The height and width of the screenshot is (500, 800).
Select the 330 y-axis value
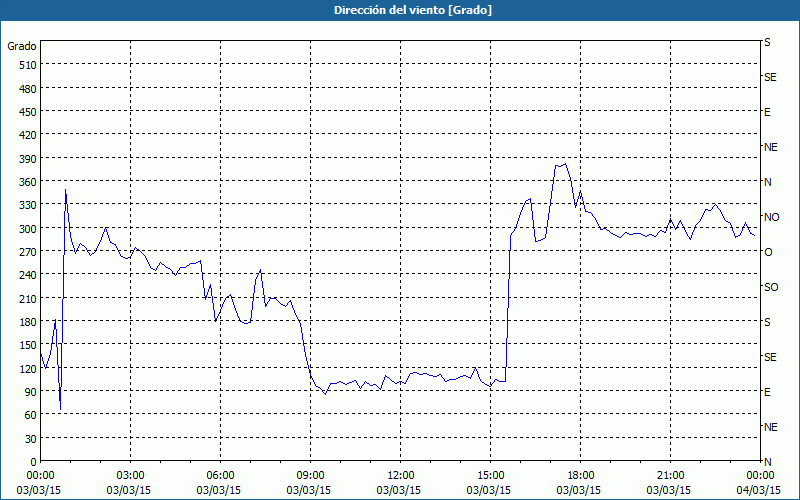pos(28,205)
